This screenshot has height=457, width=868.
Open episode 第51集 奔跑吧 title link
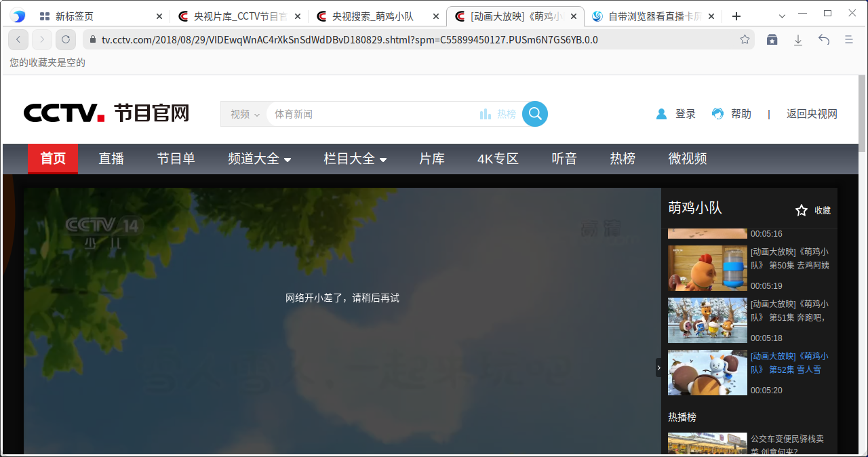(x=790, y=311)
